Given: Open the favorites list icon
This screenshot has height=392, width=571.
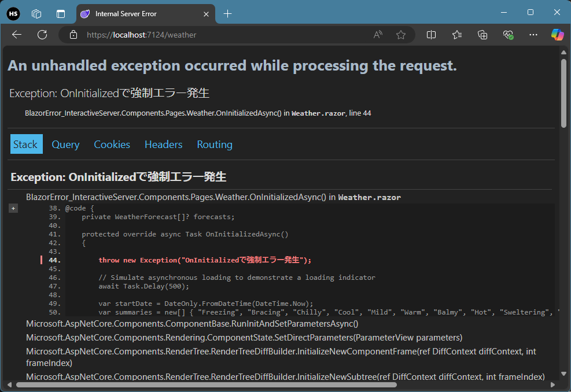Looking at the screenshot, I should pyautogui.click(x=457, y=35).
